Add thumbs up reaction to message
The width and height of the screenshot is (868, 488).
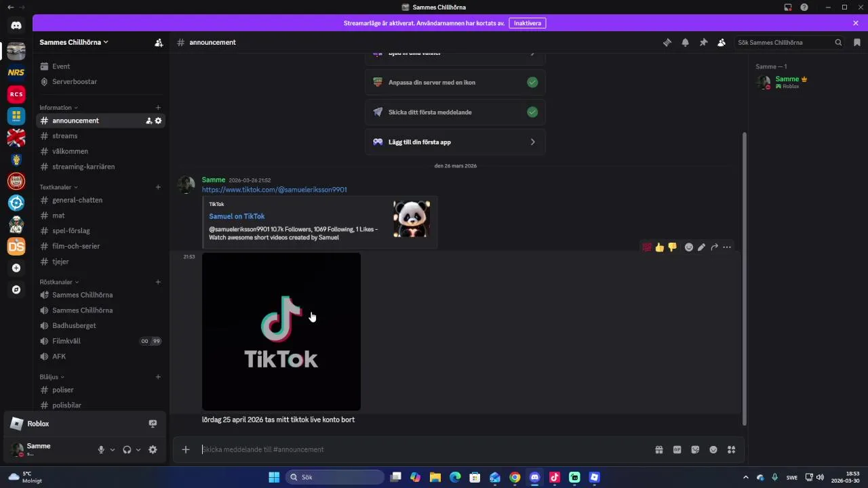660,247
